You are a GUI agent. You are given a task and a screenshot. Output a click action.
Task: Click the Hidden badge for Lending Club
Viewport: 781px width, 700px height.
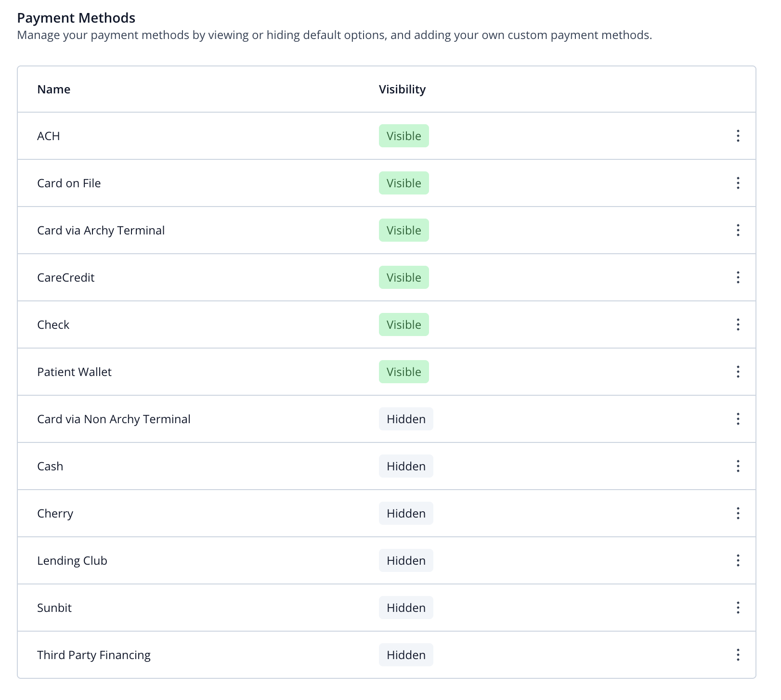coord(406,560)
